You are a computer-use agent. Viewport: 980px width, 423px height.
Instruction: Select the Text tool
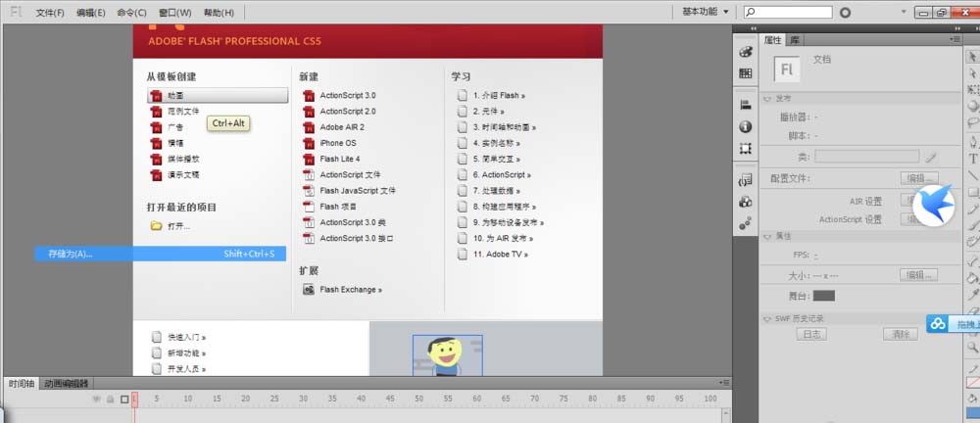pos(972,159)
